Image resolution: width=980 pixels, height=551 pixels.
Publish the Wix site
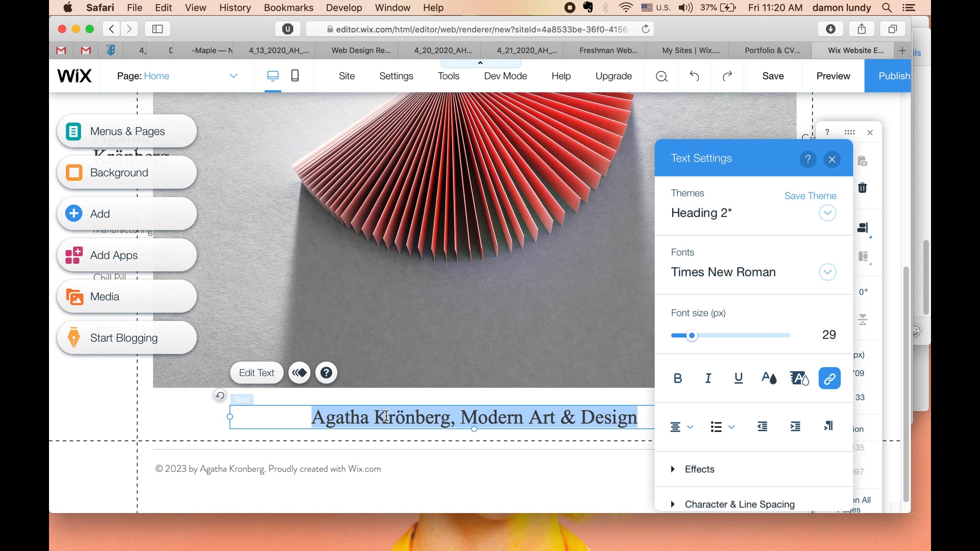coord(894,76)
